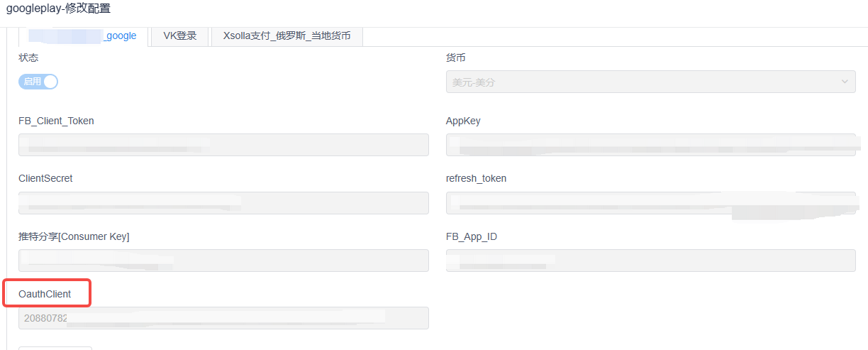The width and height of the screenshot is (868, 350).
Task: Click the ClientSecret label
Action: 45,179
